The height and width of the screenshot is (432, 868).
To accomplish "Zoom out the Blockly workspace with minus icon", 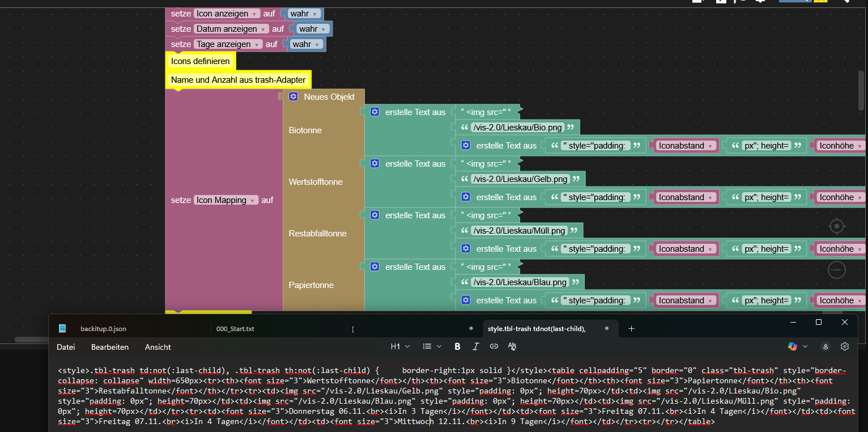I will (837, 270).
